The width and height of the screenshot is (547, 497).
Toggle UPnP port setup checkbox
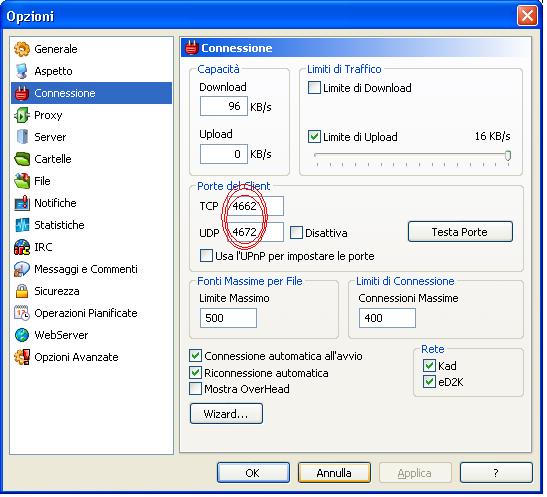tap(206, 256)
